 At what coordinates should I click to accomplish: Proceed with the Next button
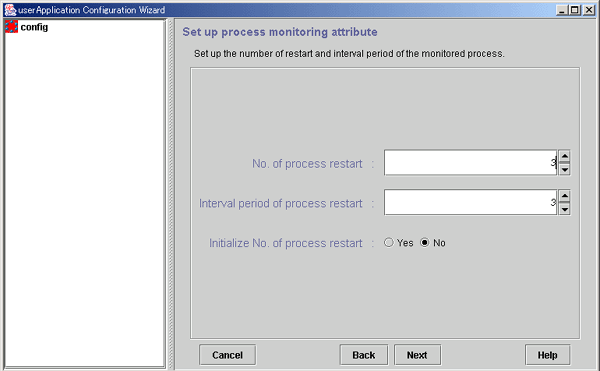pyautogui.click(x=417, y=355)
